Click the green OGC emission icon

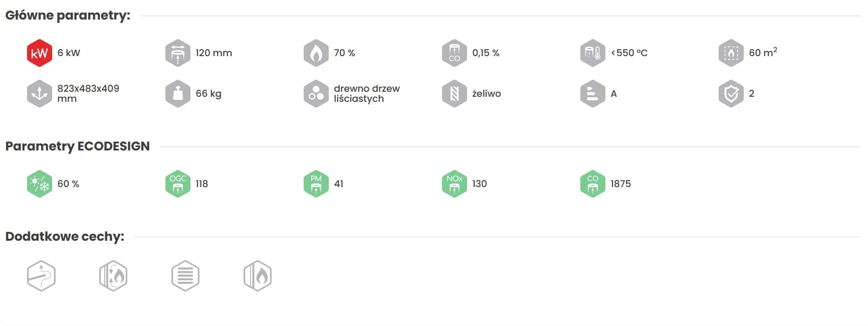[x=178, y=184]
